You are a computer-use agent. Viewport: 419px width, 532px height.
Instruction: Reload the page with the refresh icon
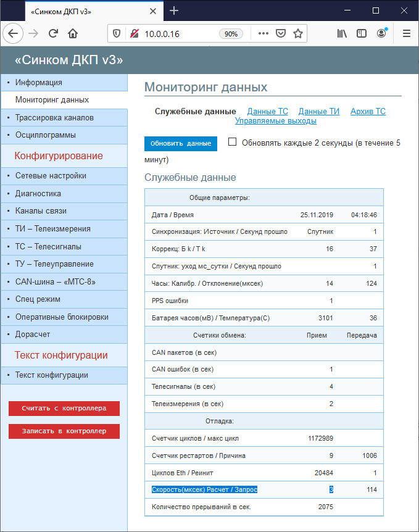54,34
